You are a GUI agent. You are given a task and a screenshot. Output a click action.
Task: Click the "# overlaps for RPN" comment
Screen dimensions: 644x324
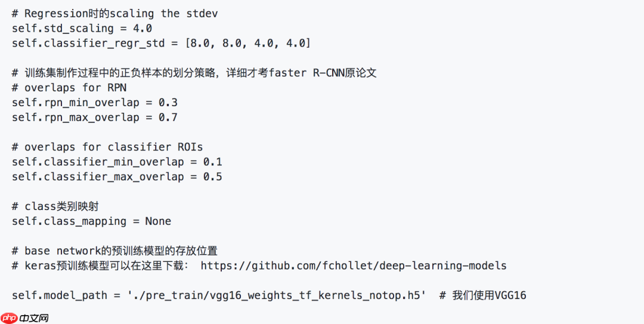69,88
